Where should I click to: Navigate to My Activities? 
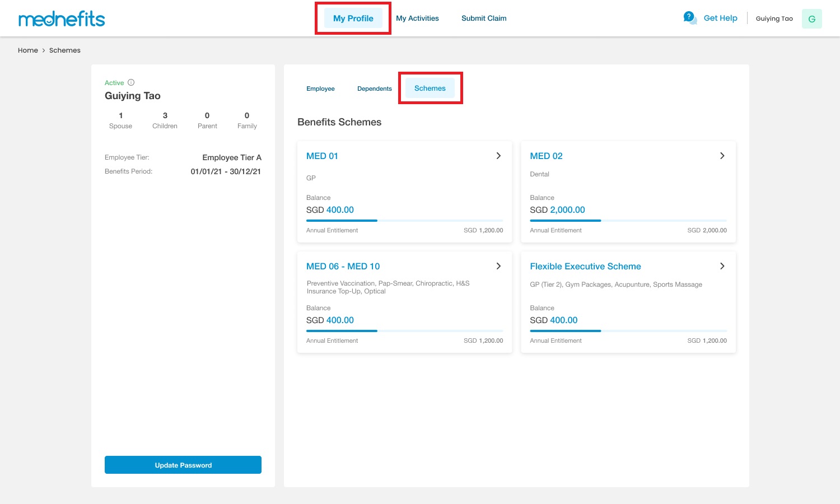coord(417,18)
